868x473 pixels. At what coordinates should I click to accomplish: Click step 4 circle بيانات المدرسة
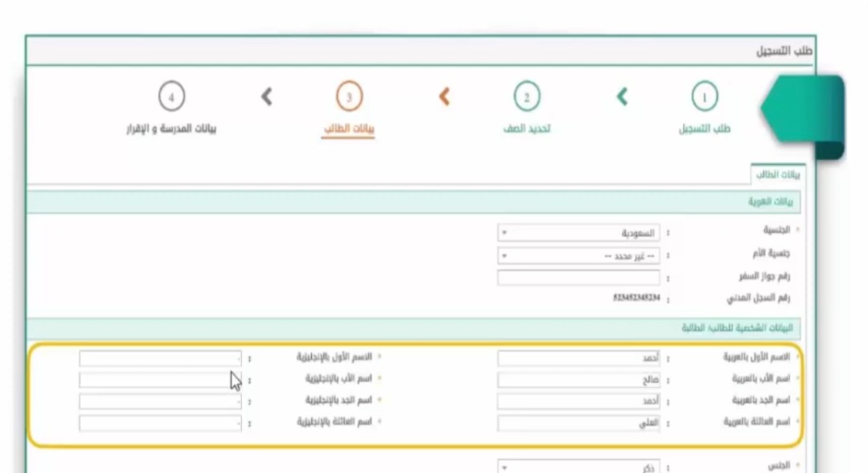[x=171, y=97]
